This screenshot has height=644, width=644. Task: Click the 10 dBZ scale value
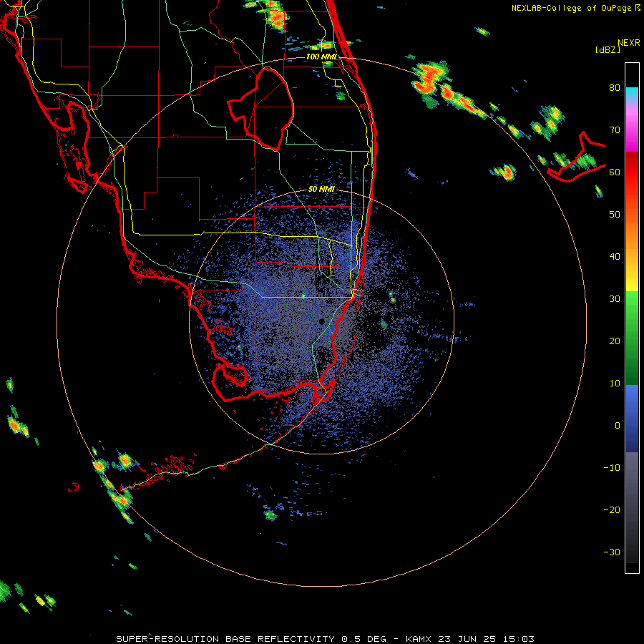pyautogui.click(x=615, y=384)
